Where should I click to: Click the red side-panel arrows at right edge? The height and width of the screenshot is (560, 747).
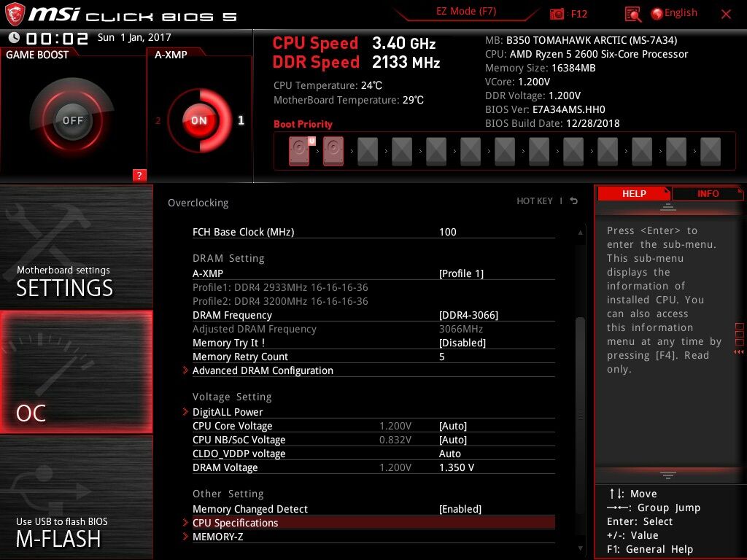(x=739, y=352)
